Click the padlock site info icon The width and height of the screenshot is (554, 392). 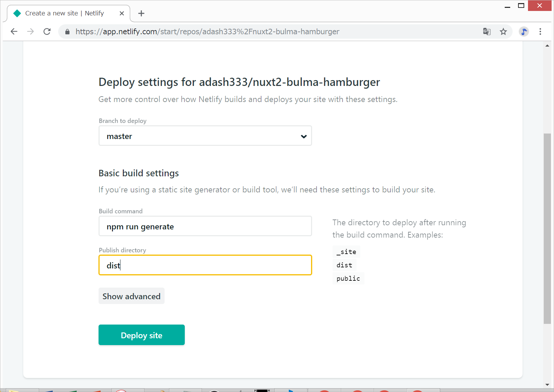tap(67, 32)
